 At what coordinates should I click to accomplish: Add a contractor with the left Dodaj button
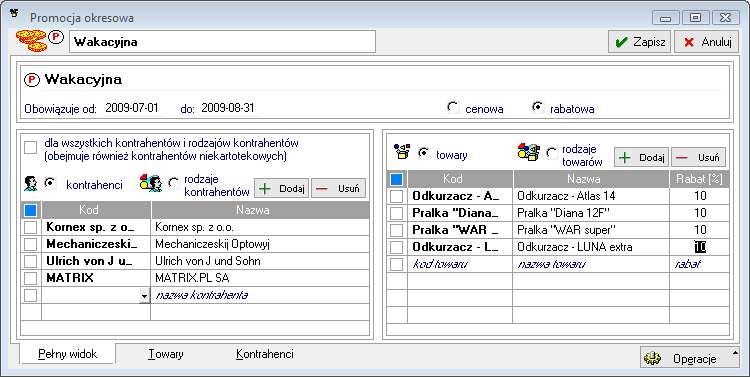[x=282, y=188]
